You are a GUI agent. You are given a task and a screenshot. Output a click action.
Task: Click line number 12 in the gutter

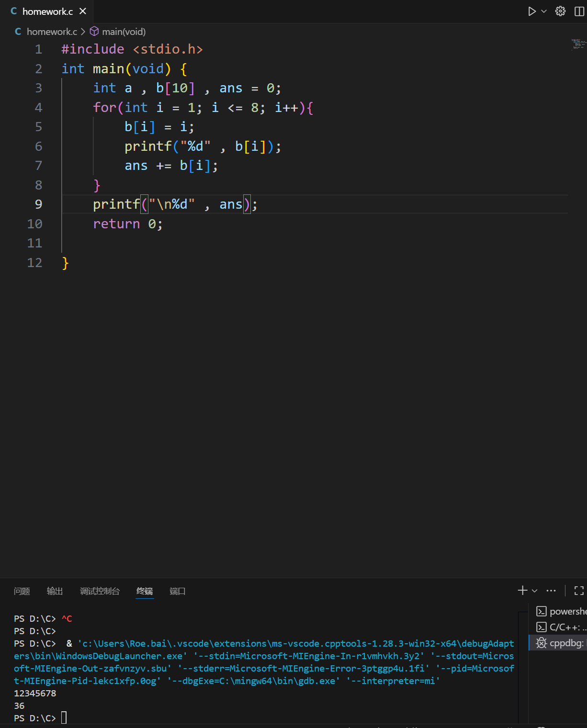point(34,263)
